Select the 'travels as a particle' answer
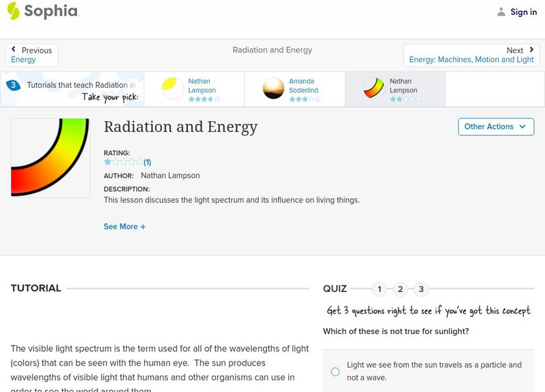 click(335, 372)
